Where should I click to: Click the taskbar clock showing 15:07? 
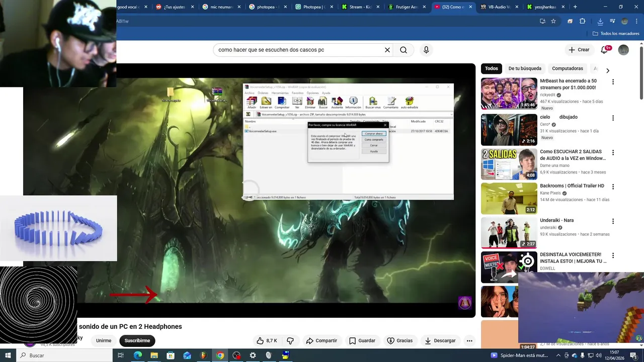[x=614, y=355]
